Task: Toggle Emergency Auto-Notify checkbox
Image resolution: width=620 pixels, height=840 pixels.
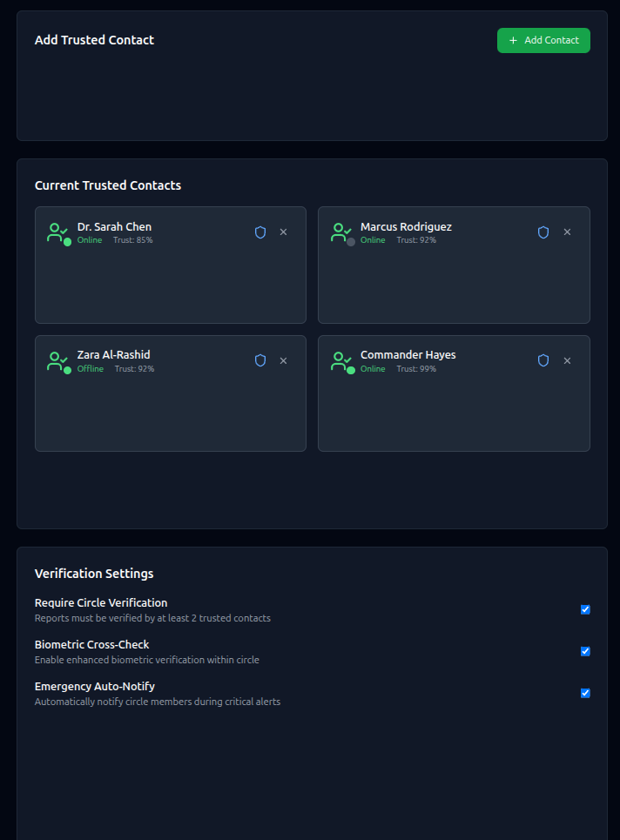Action: [585, 693]
